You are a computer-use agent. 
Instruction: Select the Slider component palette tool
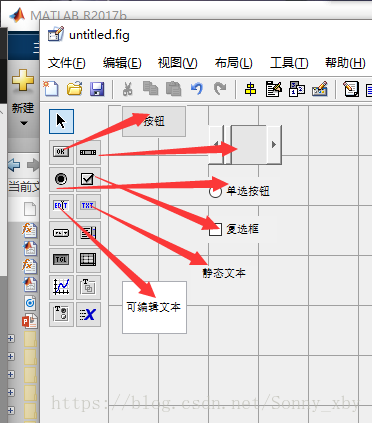88,152
